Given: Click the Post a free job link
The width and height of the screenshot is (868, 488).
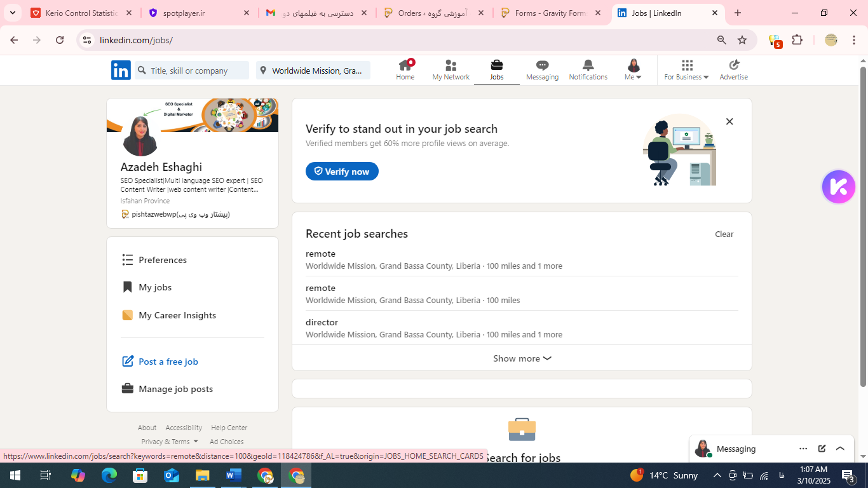Looking at the screenshot, I should pos(168,362).
